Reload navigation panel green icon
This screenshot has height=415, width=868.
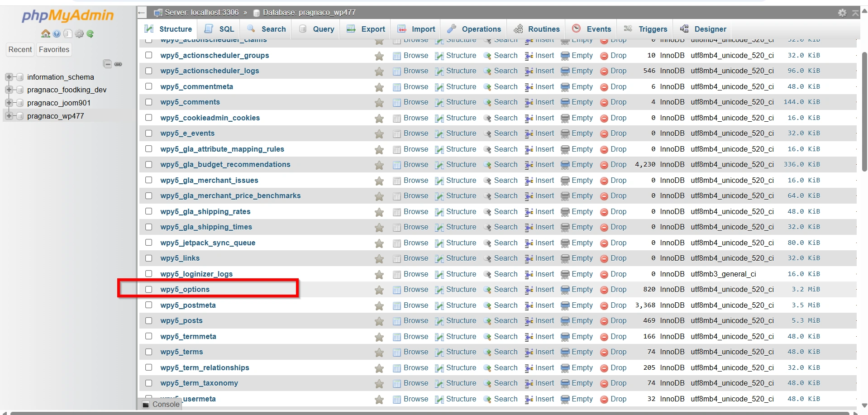click(90, 34)
